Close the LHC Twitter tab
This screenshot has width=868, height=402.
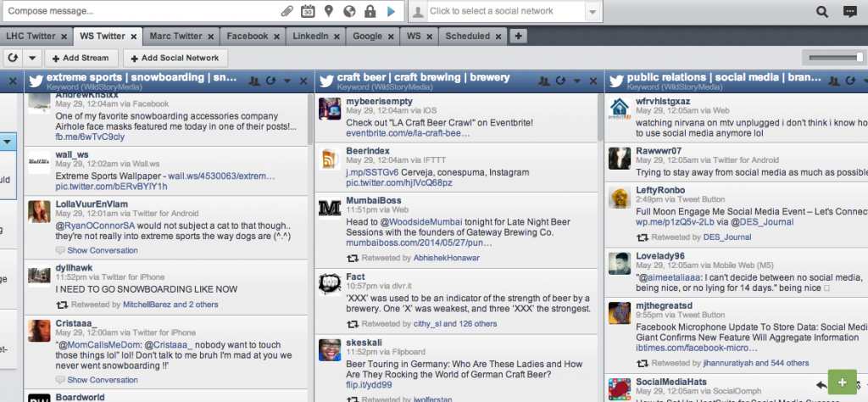[x=64, y=36]
